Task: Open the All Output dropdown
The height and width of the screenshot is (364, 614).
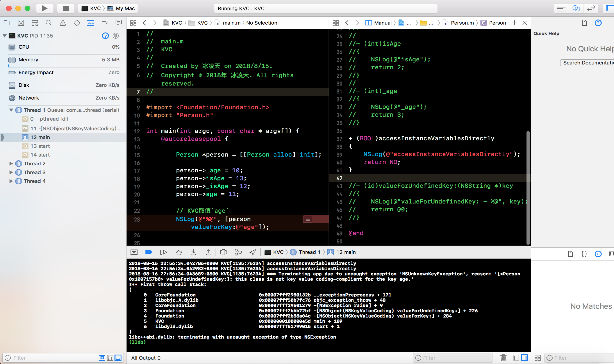Action: 146,358
